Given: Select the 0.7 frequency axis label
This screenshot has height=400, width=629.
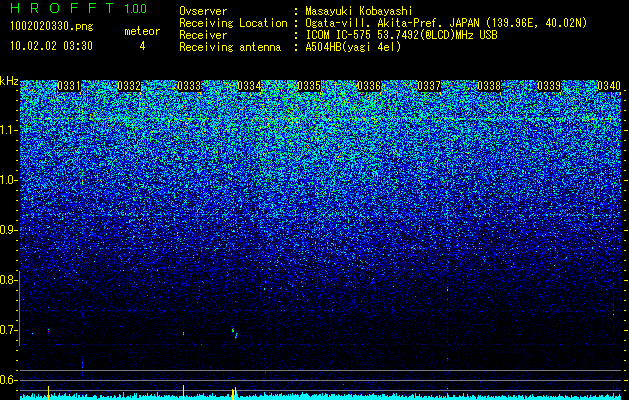Looking at the screenshot, I should [8, 330].
